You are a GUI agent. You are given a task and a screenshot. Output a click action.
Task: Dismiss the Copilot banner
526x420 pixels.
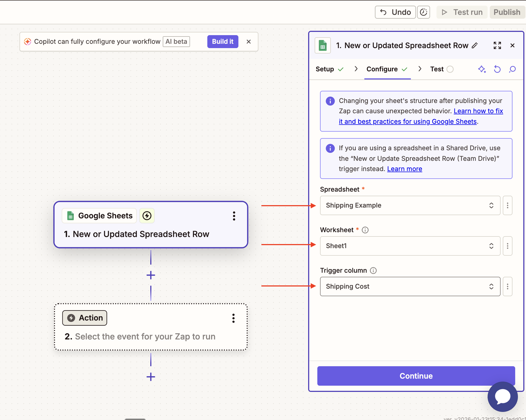[249, 42]
